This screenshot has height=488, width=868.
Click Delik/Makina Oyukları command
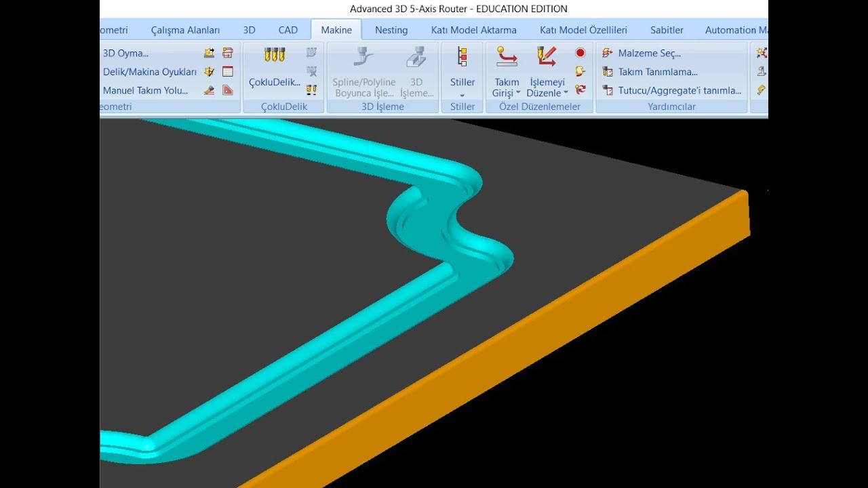(x=150, y=71)
